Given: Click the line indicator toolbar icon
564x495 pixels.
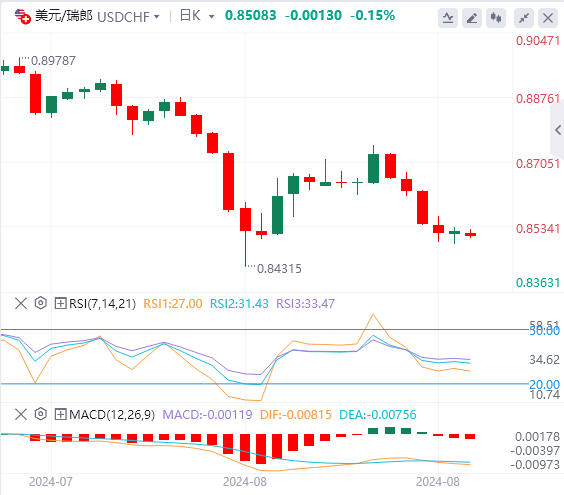Looking at the screenshot, I should (448, 18).
